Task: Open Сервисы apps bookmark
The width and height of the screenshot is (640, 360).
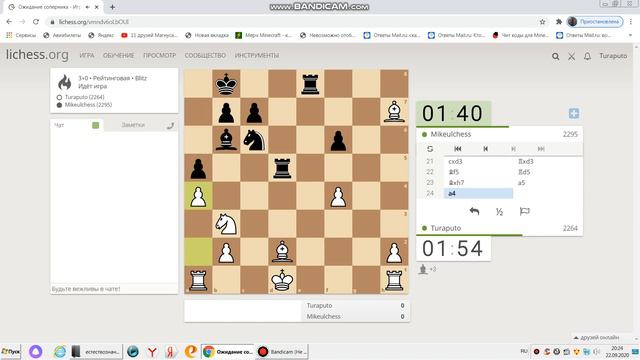Action: tap(21, 36)
